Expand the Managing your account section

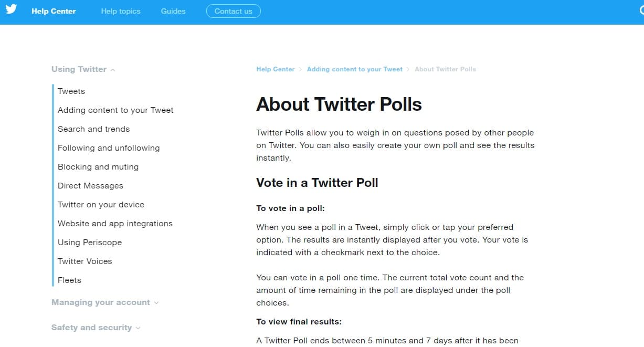[104, 302]
